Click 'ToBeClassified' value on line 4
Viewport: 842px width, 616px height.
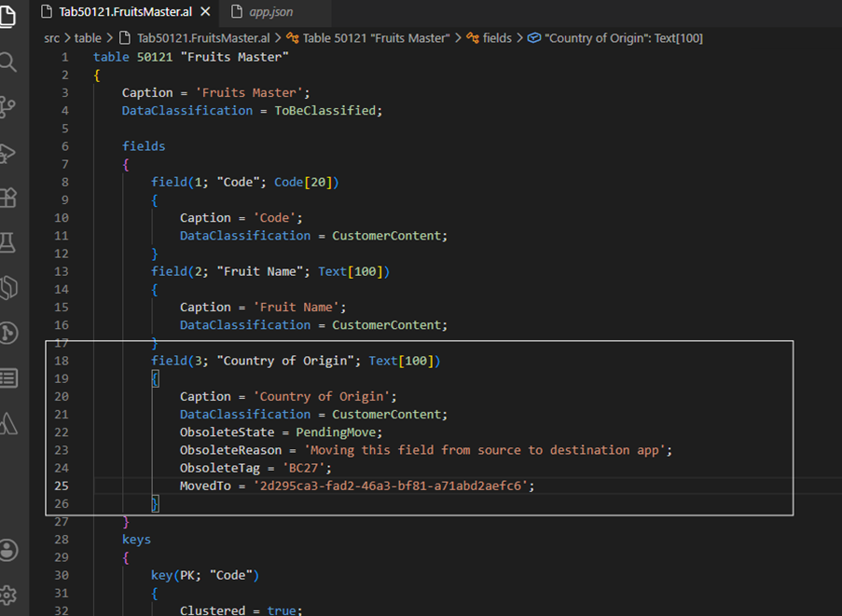(324, 111)
